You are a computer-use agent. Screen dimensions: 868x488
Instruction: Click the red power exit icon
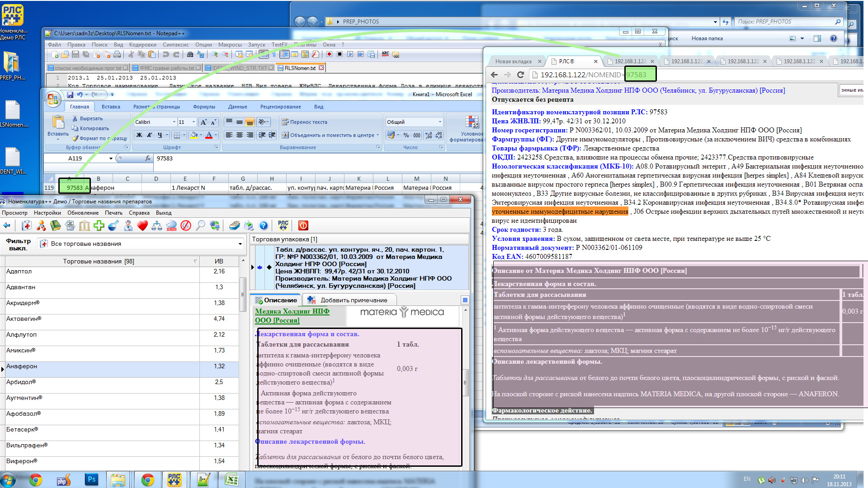tap(303, 225)
